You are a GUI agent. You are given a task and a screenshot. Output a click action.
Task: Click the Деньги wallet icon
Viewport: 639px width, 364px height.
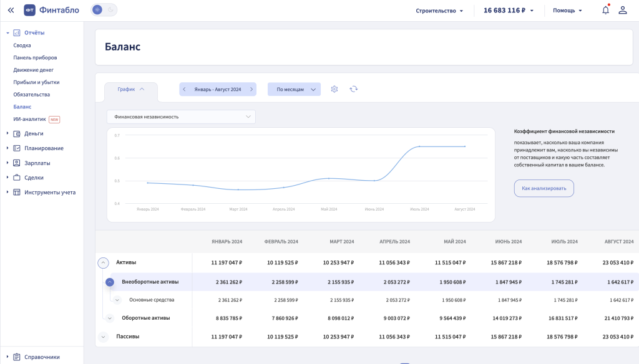click(x=17, y=133)
